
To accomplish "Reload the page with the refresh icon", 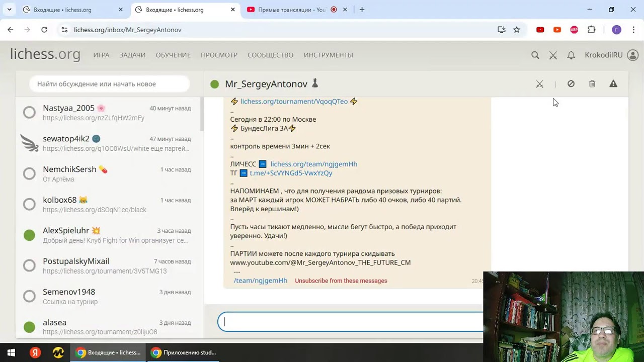I will [x=44, y=30].
